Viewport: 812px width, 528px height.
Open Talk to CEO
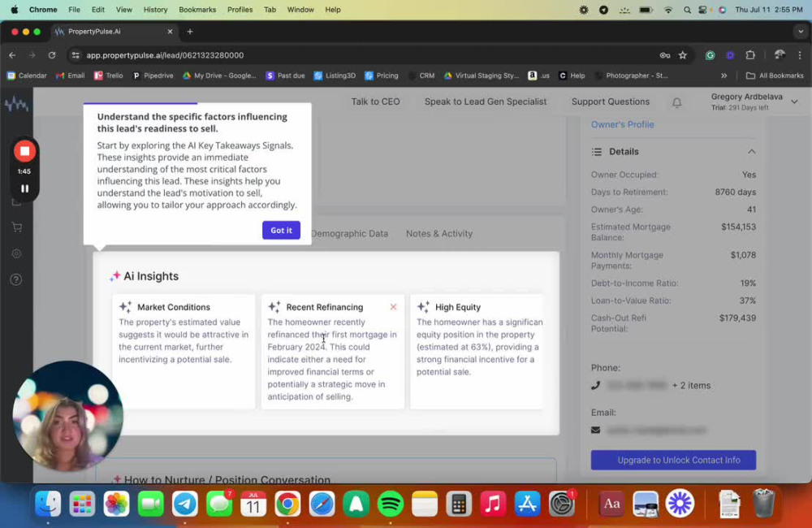[x=375, y=102]
